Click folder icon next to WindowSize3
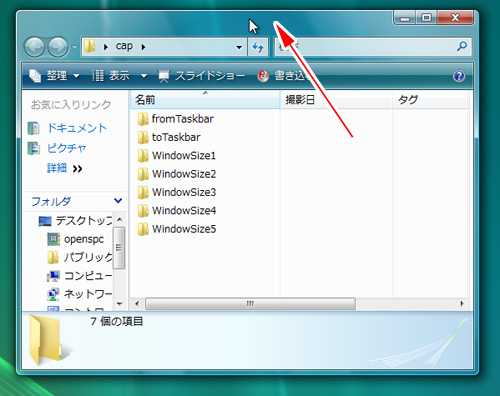 pyautogui.click(x=143, y=192)
